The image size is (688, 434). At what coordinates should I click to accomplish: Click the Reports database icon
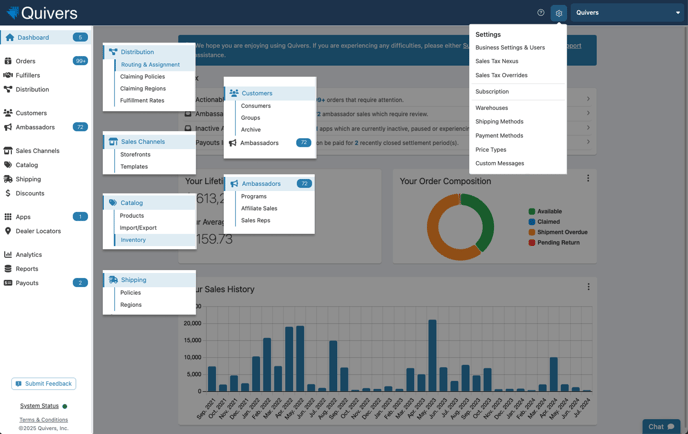[8, 269]
